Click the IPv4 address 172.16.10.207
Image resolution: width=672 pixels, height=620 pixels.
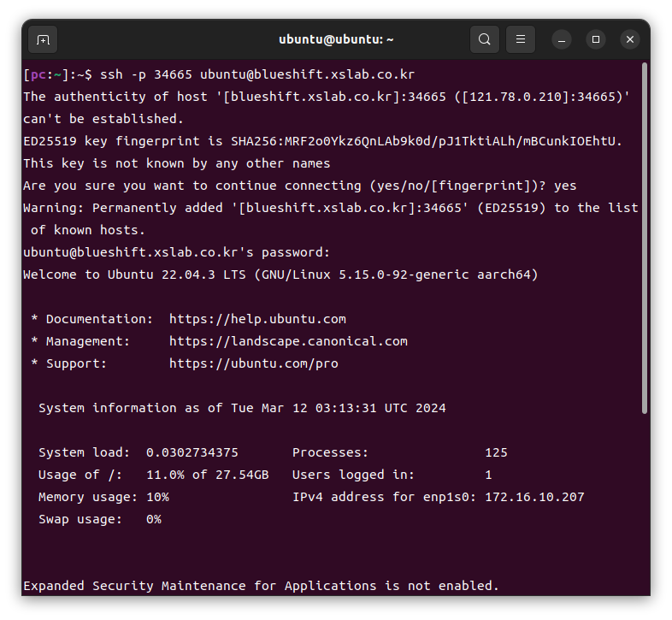534,497
